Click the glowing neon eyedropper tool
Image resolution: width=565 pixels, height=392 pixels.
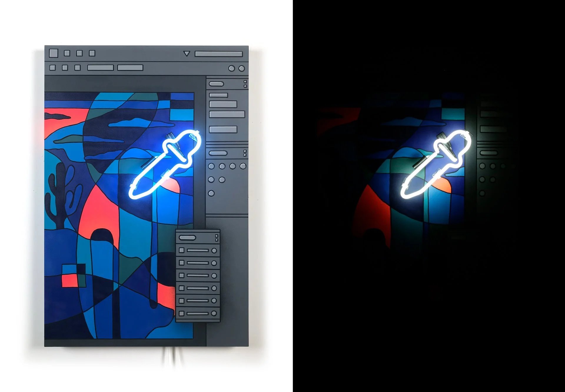click(x=166, y=165)
